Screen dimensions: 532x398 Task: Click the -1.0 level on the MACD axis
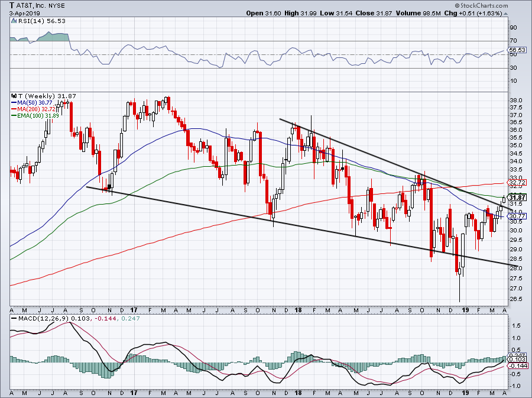515,386
